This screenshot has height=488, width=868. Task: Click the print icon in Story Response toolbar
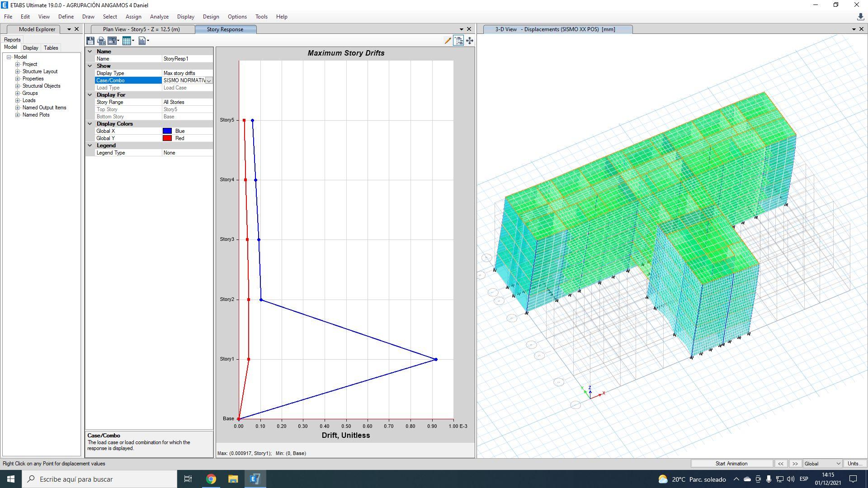101,41
